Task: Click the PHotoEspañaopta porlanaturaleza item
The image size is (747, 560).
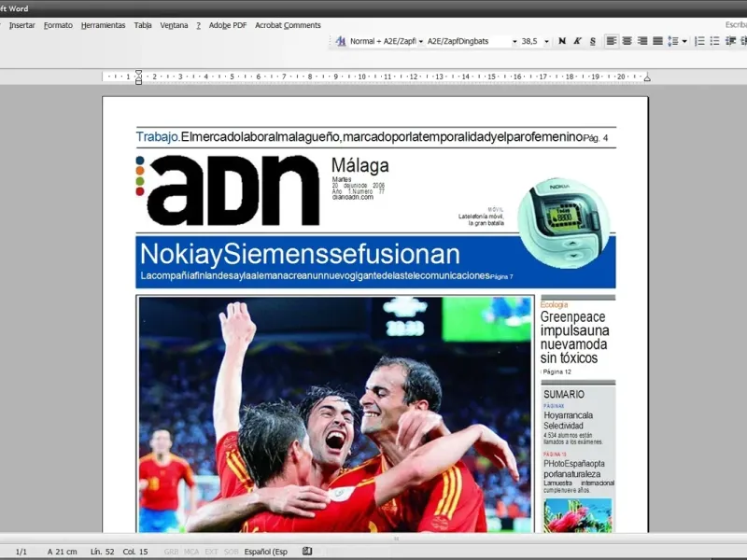Action: [574, 469]
